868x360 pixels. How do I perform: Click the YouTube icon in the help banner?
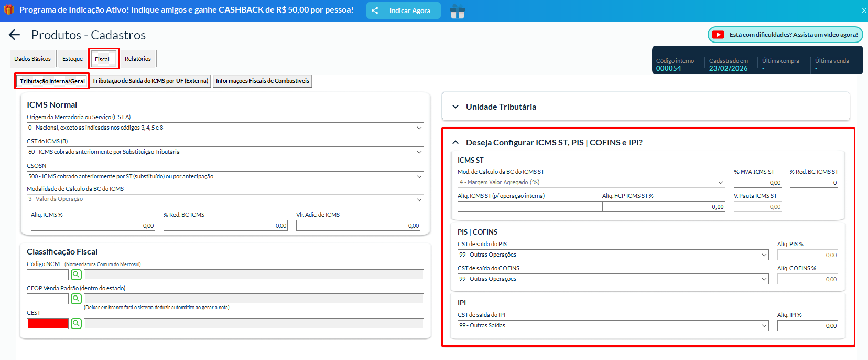click(x=718, y=35)
